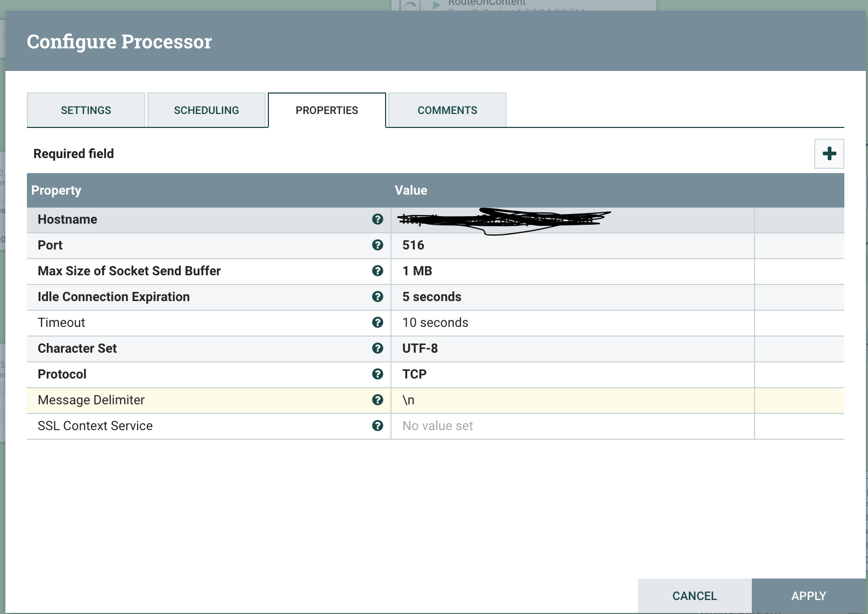Open help for Max Size of Socket Send Buffer
868x614 pixels.
click(378, 271)
